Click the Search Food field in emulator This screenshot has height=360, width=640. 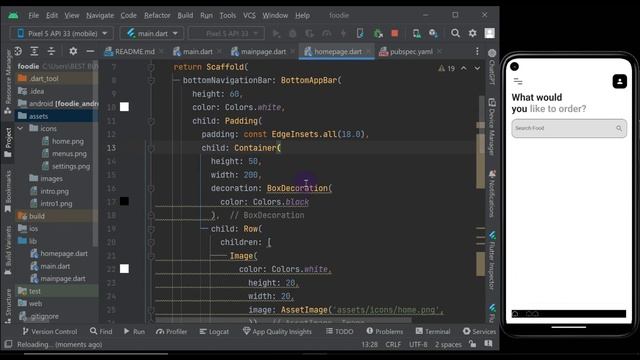(x=569, y=128)
